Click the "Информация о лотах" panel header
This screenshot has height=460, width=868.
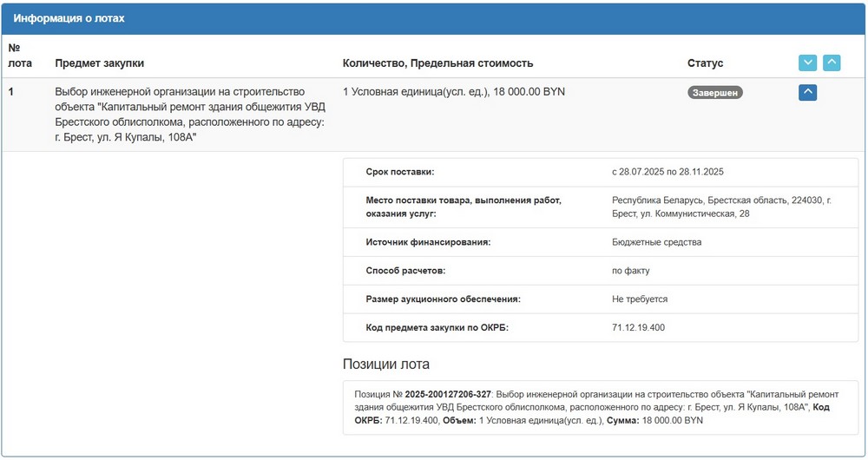(x=434, y=18)
